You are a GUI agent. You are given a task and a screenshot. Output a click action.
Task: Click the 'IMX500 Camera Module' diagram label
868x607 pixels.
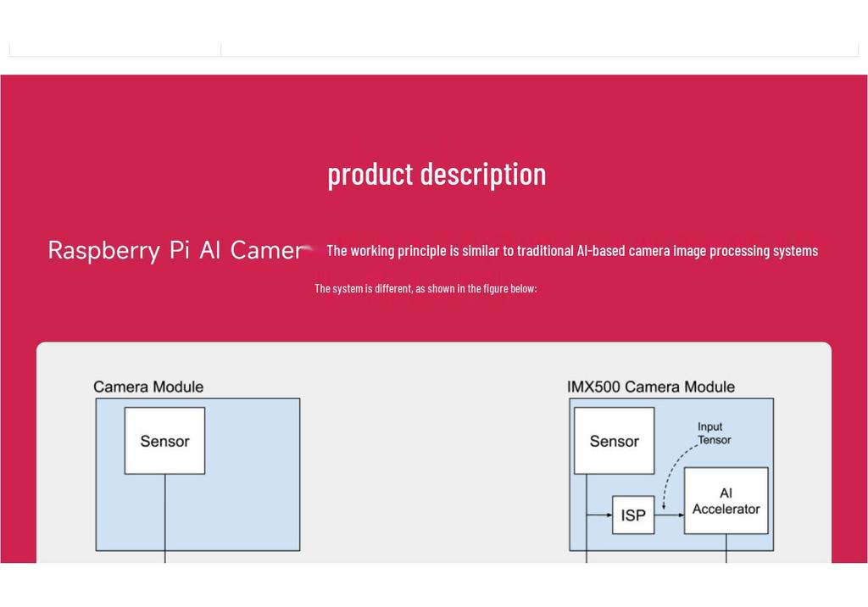pyautogui.click(x=651, y=387)
